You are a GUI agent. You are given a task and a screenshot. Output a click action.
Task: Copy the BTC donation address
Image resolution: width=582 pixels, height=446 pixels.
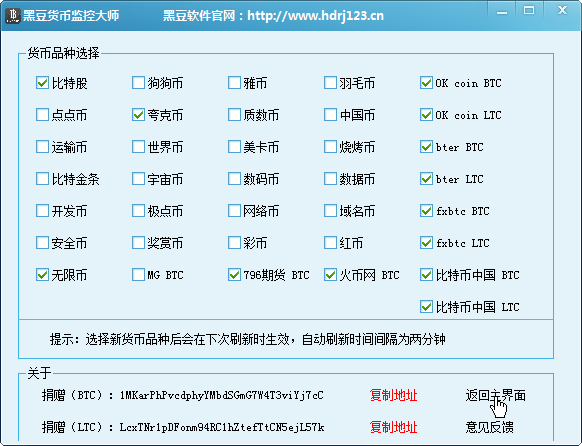click(x=393, y=395)
